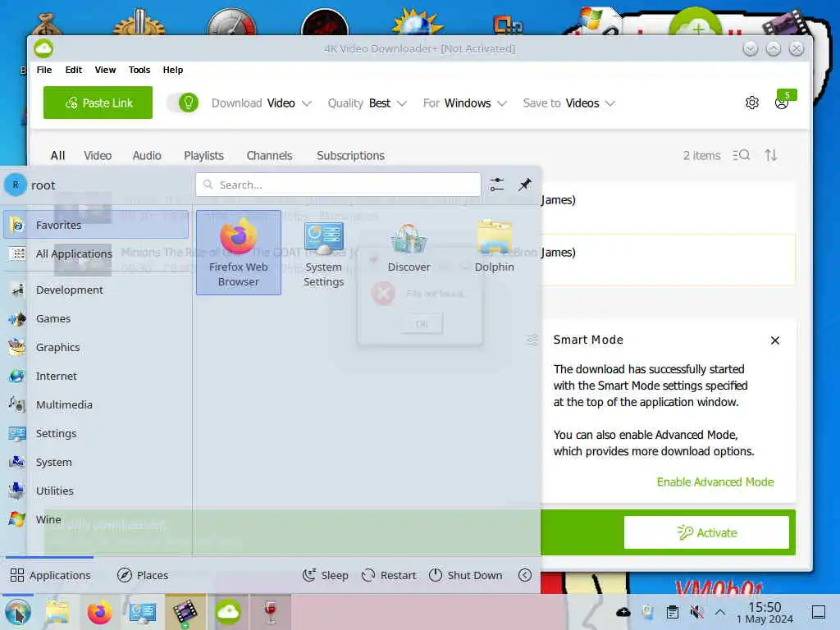Switch to the Channels tab
The width and height of the screenshot is (840, 630).
269,155
